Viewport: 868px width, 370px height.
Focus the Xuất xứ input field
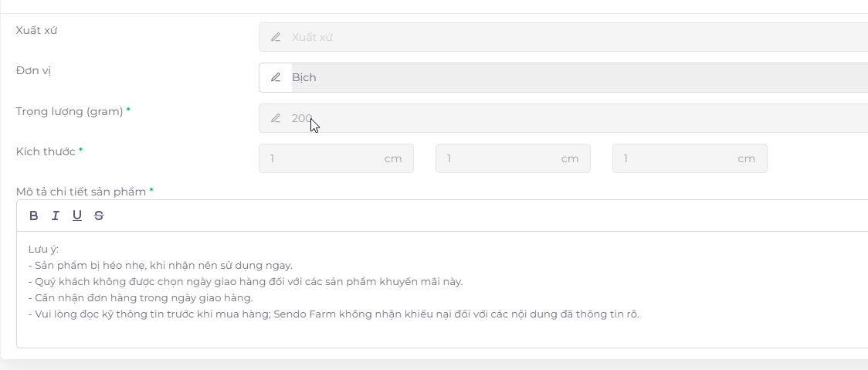tap(563, 37)
